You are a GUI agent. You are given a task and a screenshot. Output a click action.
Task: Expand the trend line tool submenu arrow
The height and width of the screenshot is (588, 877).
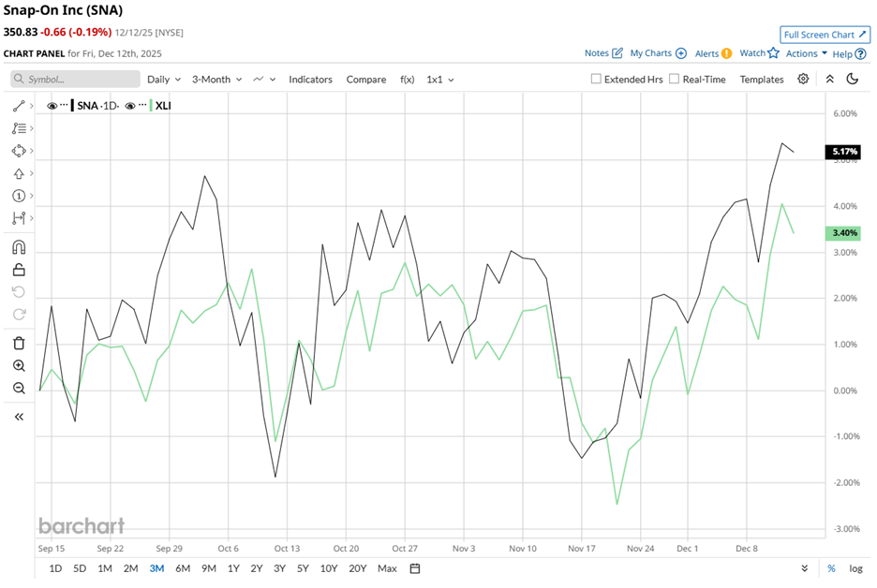(31, 106)
